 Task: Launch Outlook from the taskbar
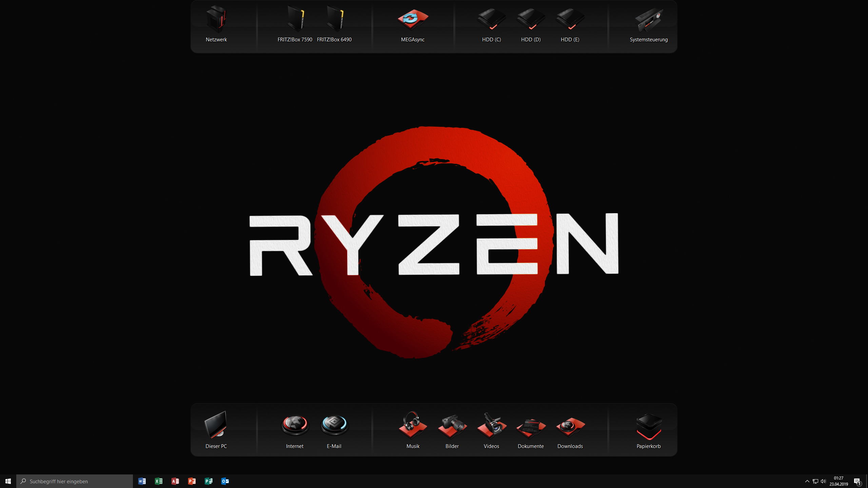225,481
